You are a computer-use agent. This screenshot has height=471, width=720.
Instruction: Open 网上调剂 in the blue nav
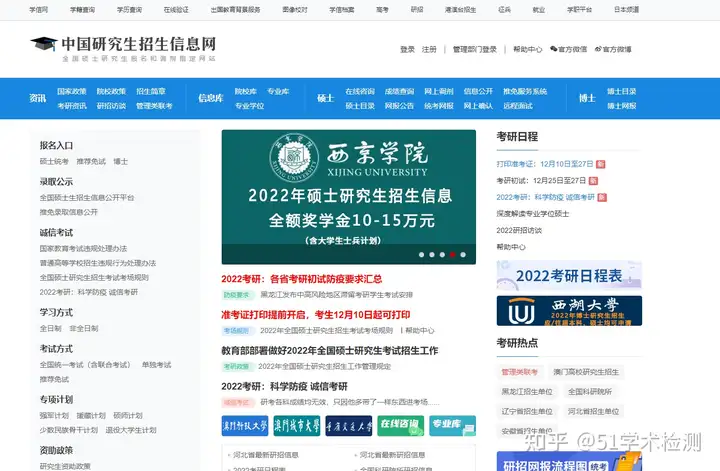(x=439, y=91)
